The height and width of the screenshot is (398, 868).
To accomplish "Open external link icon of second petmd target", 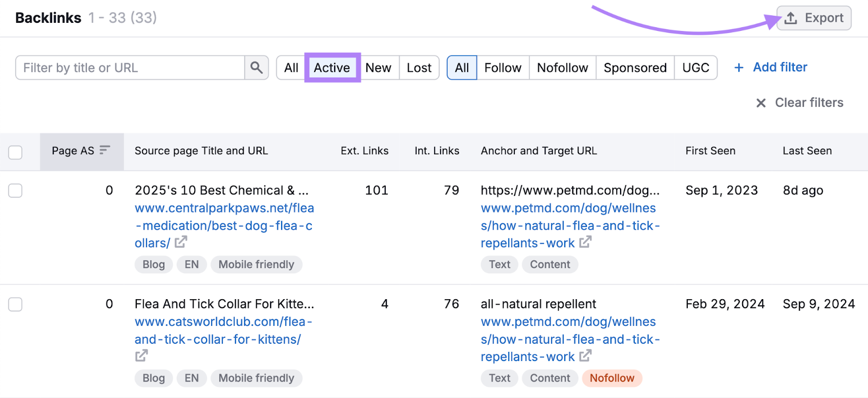I will pos(585,356).
